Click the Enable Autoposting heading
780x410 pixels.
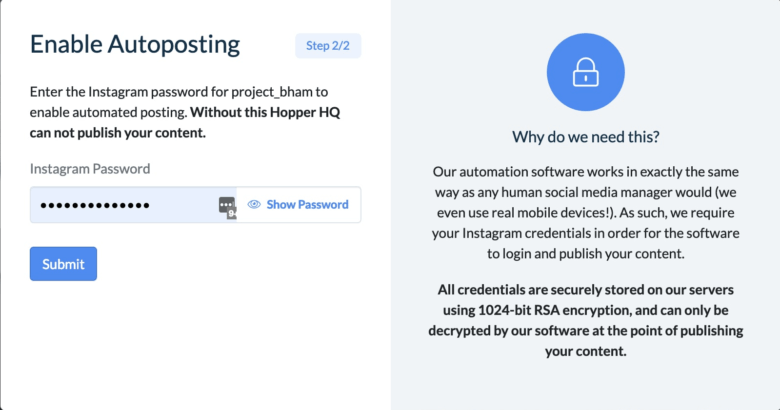click(x=135, y=44)
